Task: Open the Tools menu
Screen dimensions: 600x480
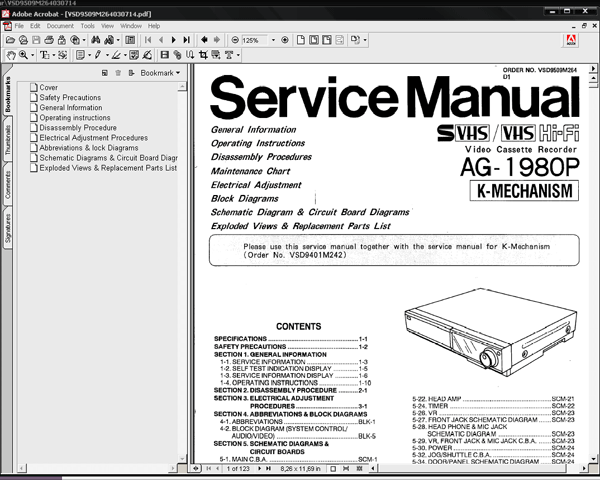Action: pyautogui.click(x=88, y=26)
